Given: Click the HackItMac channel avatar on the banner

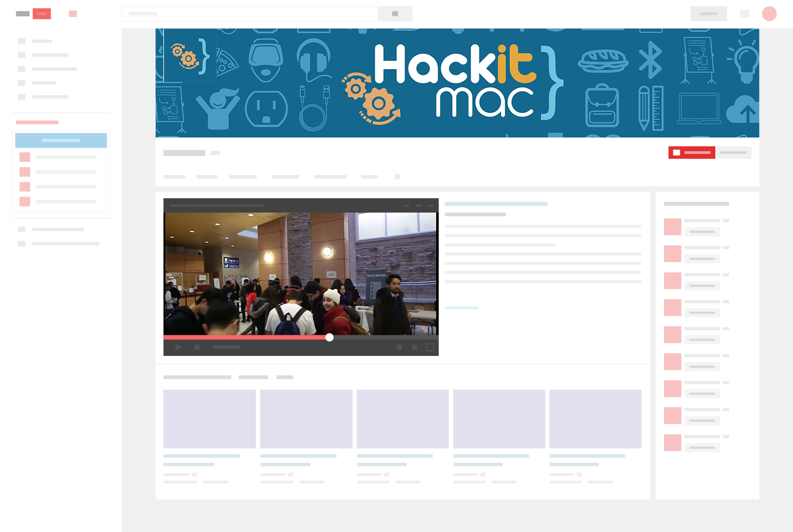Looking at the screenshot, I should click(190, 56).
